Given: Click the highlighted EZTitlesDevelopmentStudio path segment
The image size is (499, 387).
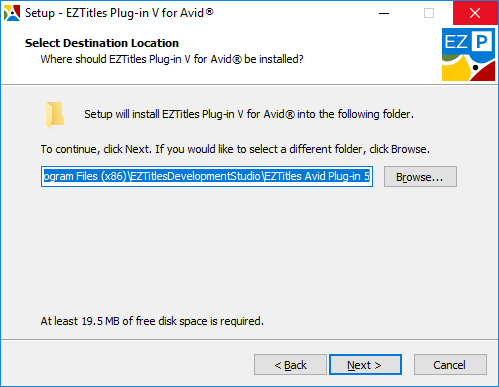Looking at the screenshot, I should coord(196,176).
